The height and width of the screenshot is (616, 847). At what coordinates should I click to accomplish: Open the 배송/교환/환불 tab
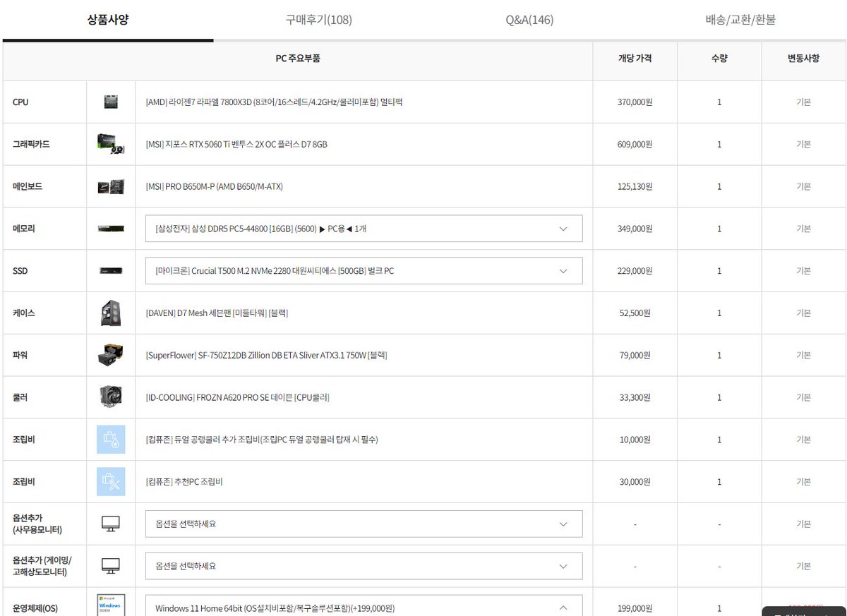(740, 20)
